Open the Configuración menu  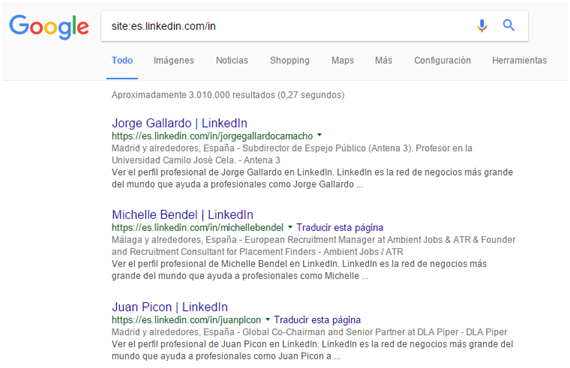442,60
